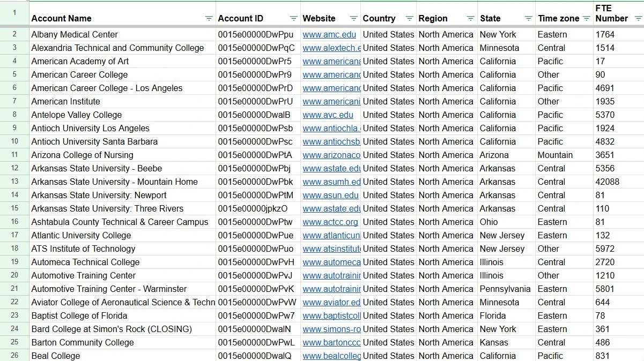Open the Account Name column filter
644x361 pixels.
click(209, 18)
